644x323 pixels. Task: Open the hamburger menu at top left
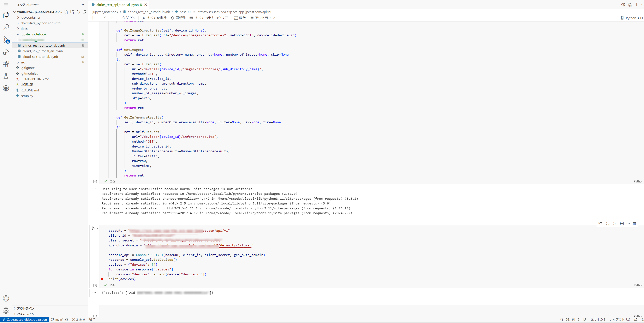(x=6, y=5)
